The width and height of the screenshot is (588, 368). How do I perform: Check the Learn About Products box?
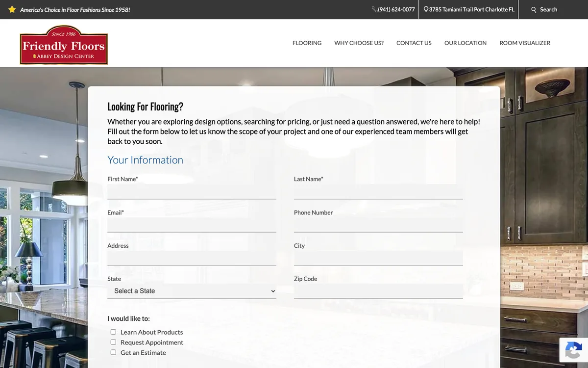(113, 332)
